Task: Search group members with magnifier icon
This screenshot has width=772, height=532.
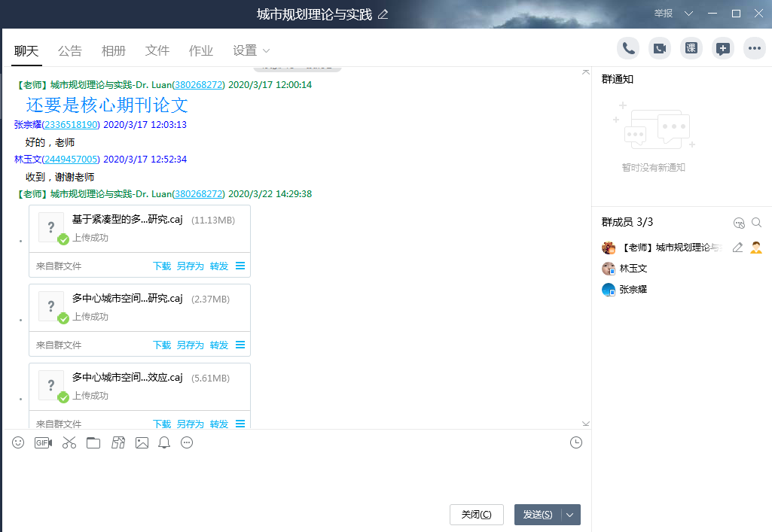Action: [757, 223]
